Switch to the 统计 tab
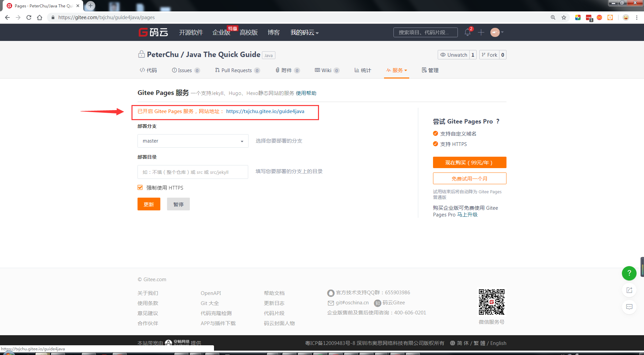Image resolution: width=644 pixels, height=355 pixels. pos(362,70)
